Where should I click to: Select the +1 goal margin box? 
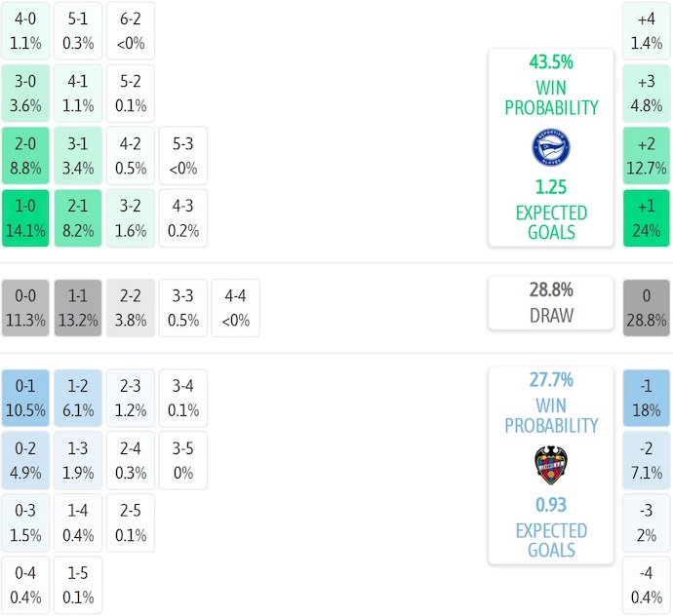(646, 218)
